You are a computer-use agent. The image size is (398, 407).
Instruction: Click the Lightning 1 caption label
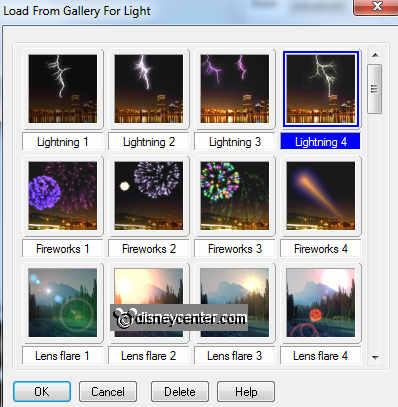tap(63, 142)
